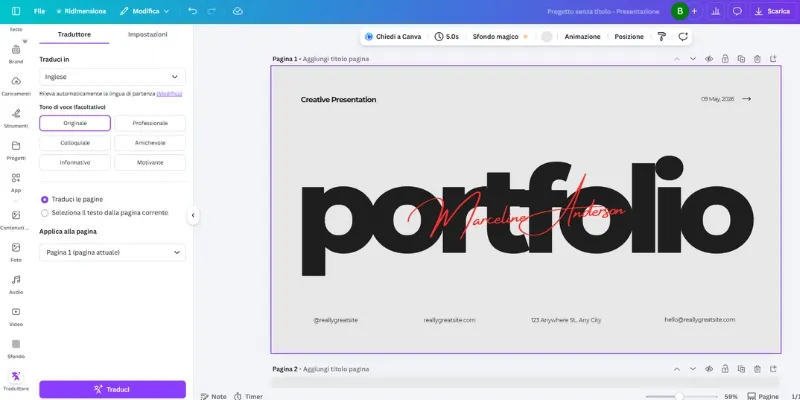Open the 'Inglese' language dropdown
The image size is (800, 400).
click(112, 76)
